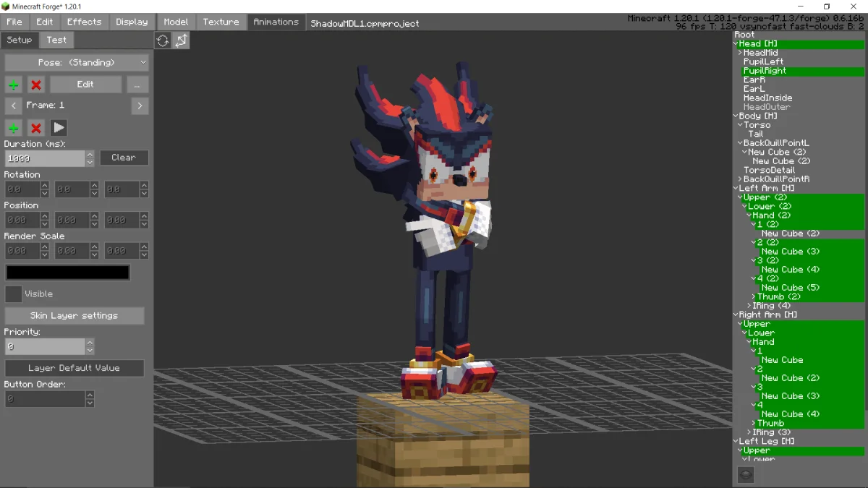The image size is (868, 488).
Task: Open the Pose: (Standing) dropdown
Action: pyautogui.click(x=77, y=63)
